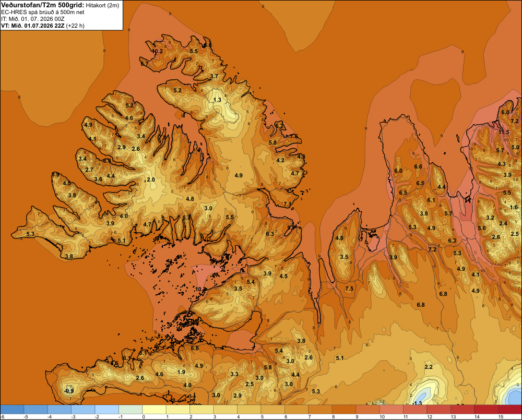
Task: Click the -0.9 temperature value on the map
Action: pyautogui.click(x=69, y=391)
